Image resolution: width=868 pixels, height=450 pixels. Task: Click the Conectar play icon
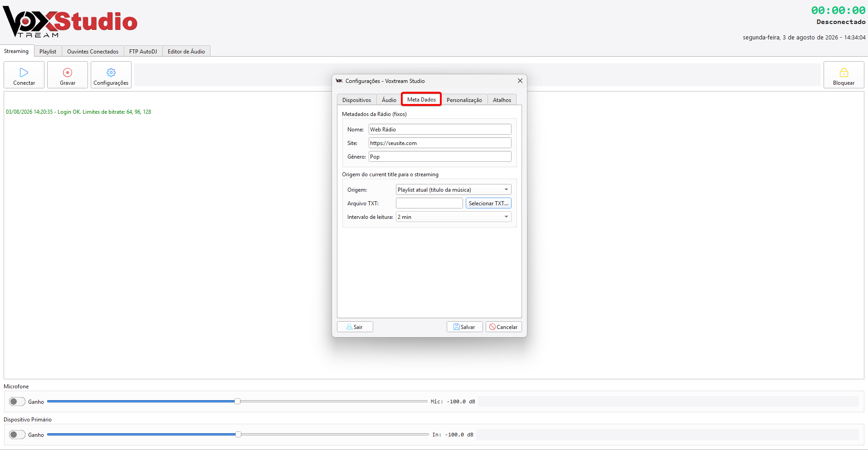tap(24, 73)
